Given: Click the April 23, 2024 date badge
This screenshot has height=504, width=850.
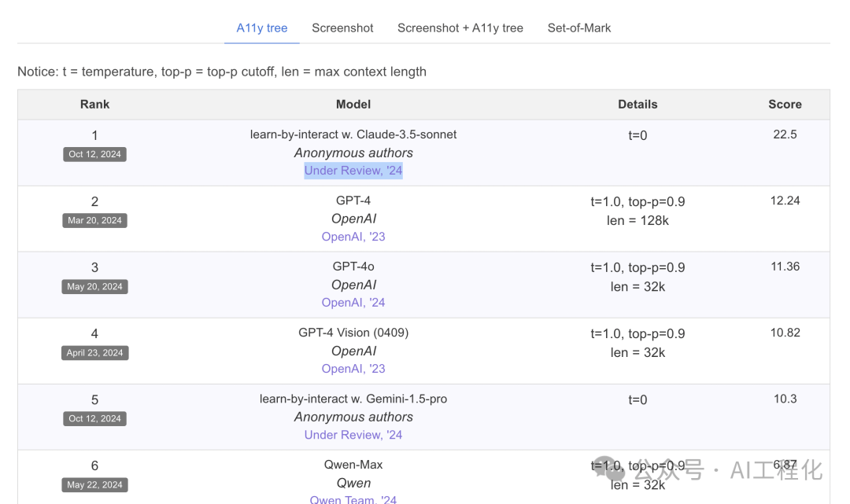Looking at the screenshot, I should (95, 352).
